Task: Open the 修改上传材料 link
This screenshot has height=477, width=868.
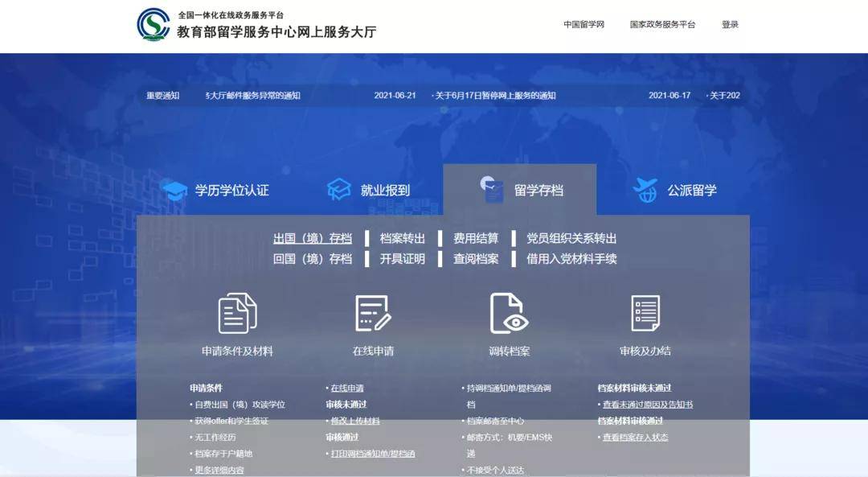Action: pos(355,421)
